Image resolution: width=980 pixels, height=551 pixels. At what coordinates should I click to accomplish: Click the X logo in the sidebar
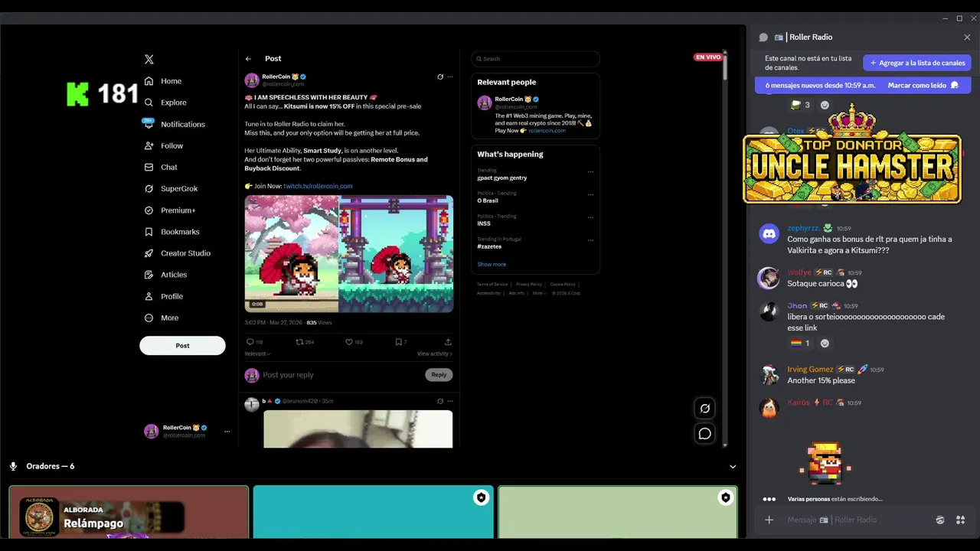tap(149, 59)
